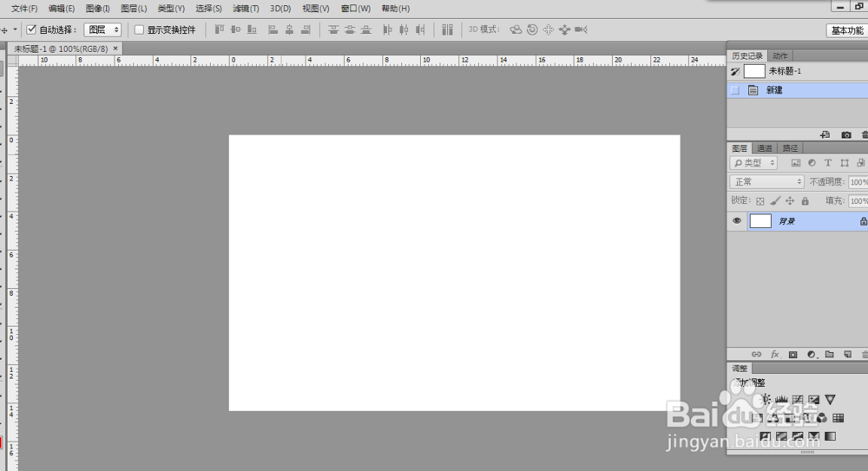Toggle lock image pixels brush icon
The width and height of the screenshot is (868, 471).
click(x=775, y=201)
